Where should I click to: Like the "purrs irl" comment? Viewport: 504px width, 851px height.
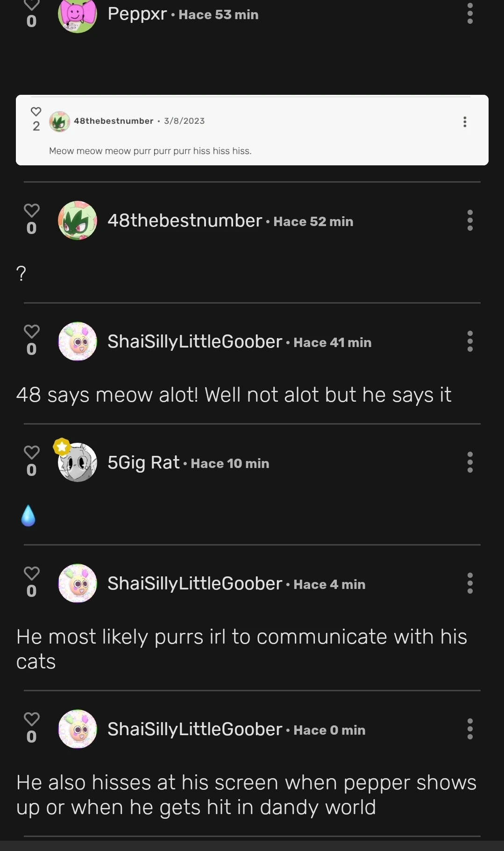32,574
